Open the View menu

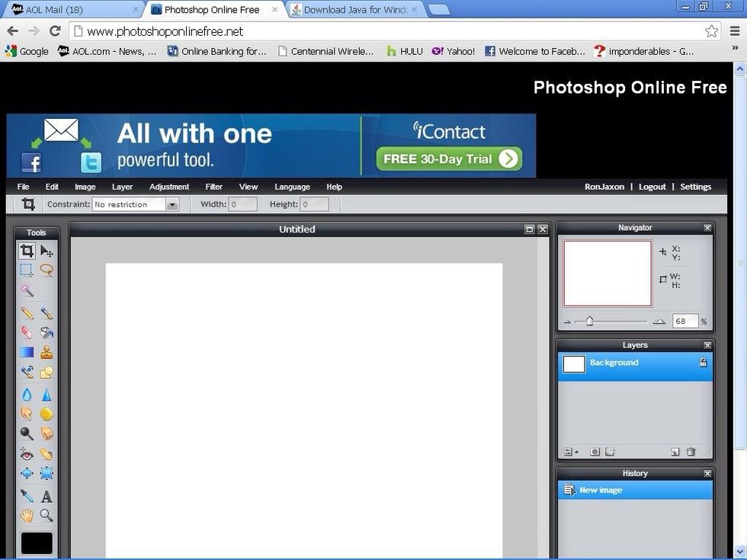coord(248,187)
